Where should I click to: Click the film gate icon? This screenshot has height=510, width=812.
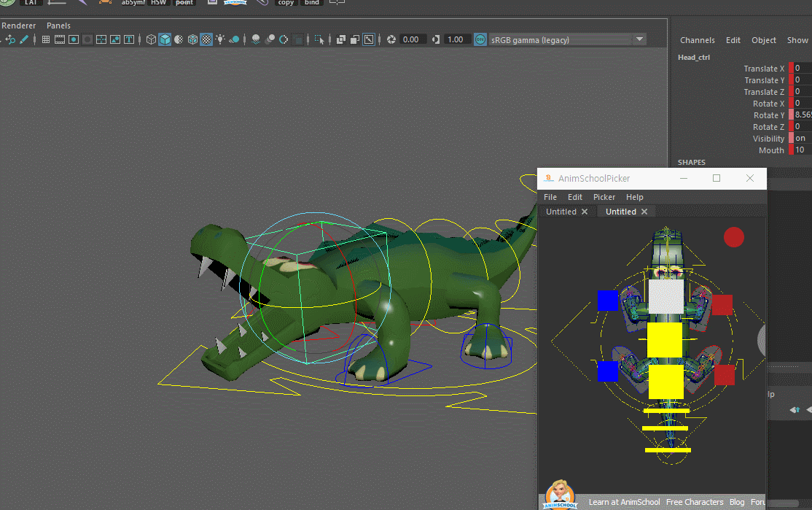click(60, 39)
